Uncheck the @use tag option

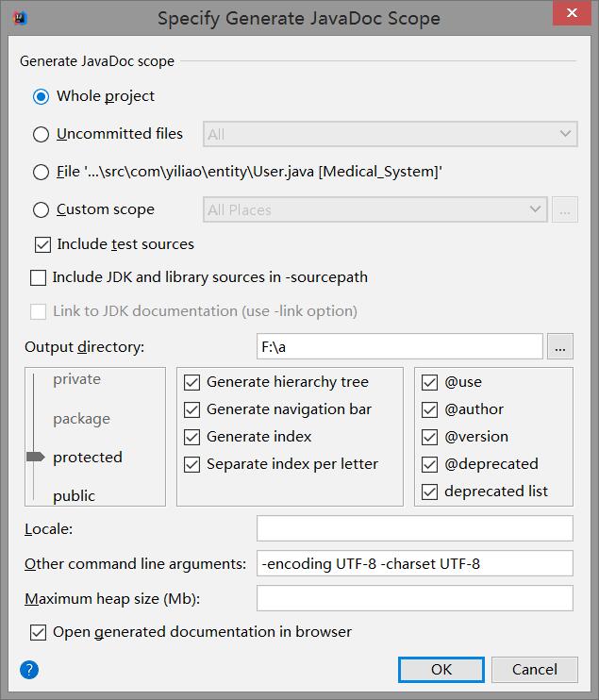tap(430, 383)
